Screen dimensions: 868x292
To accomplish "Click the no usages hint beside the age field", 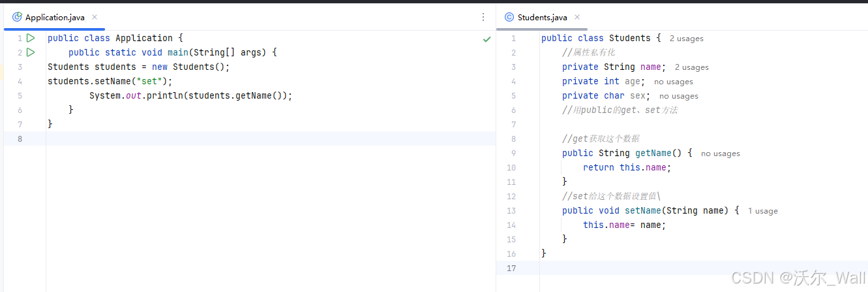I will 674,82.
